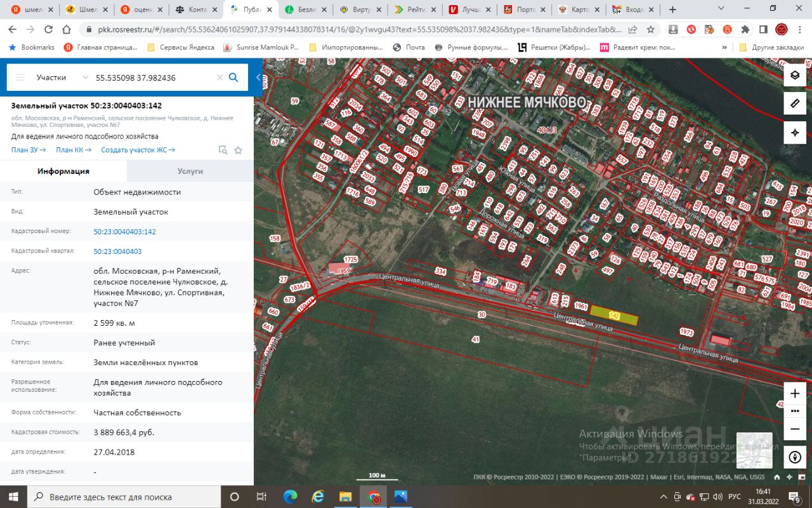Add parcel to favorites with star
The height and width of the screenshot is (508, 812).
(238, 150)
